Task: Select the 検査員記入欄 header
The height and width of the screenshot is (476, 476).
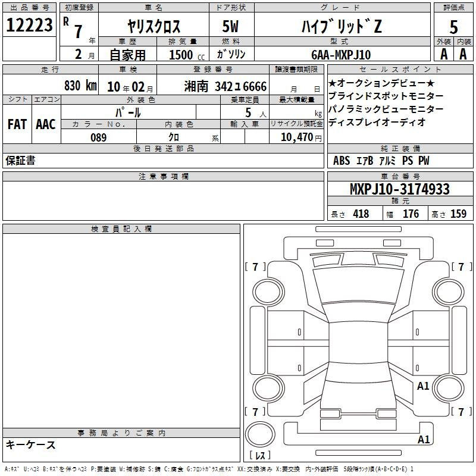Action: click(121, 229)
